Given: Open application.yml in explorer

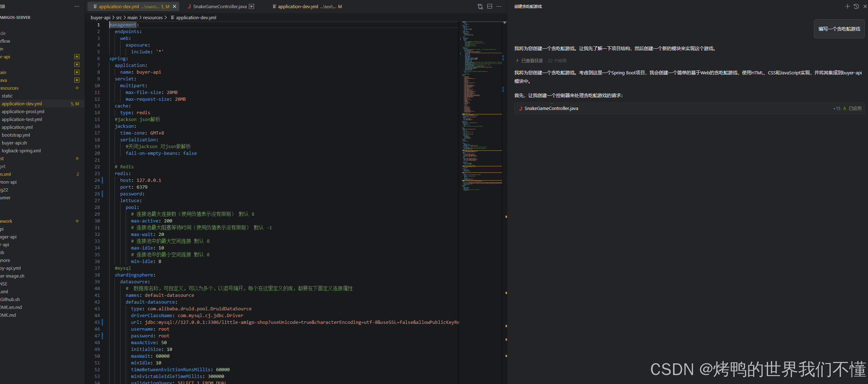Looking at the screenshot, I should [17, 127].
